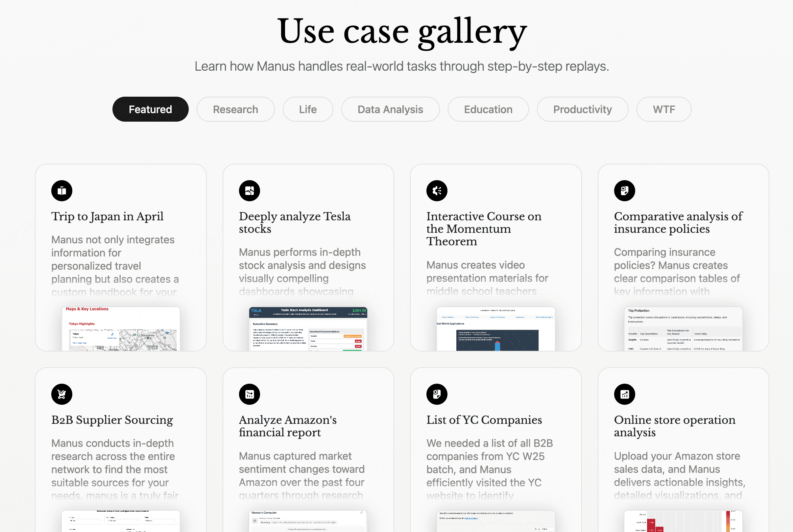This screenshot has height=532, width=793.
Task: Click the Tesla stocks chart icon
Action: (249, 191)
